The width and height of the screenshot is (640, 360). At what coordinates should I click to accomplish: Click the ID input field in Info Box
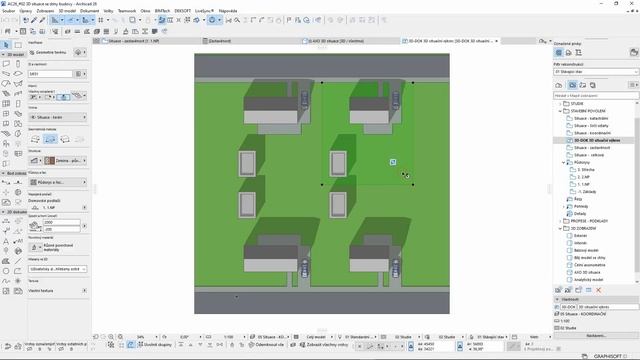click(x=50, y=74)
